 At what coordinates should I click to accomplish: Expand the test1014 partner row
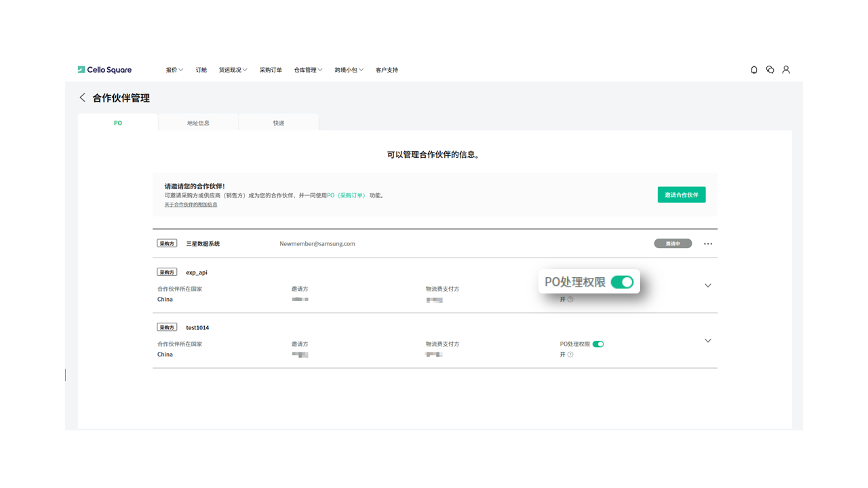[708, 341]
